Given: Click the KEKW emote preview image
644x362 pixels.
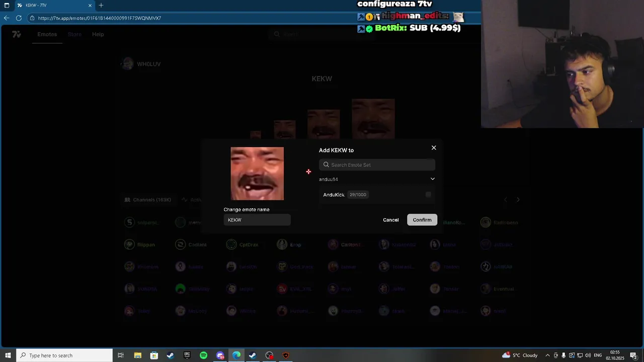Looking at the screenshot, I should coord(257,173).
